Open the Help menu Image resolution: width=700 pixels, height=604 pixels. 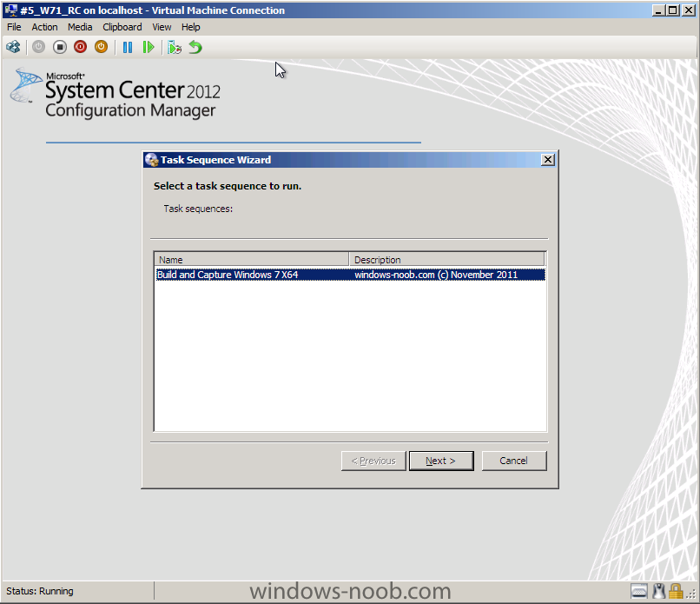[x=190, y=27]
